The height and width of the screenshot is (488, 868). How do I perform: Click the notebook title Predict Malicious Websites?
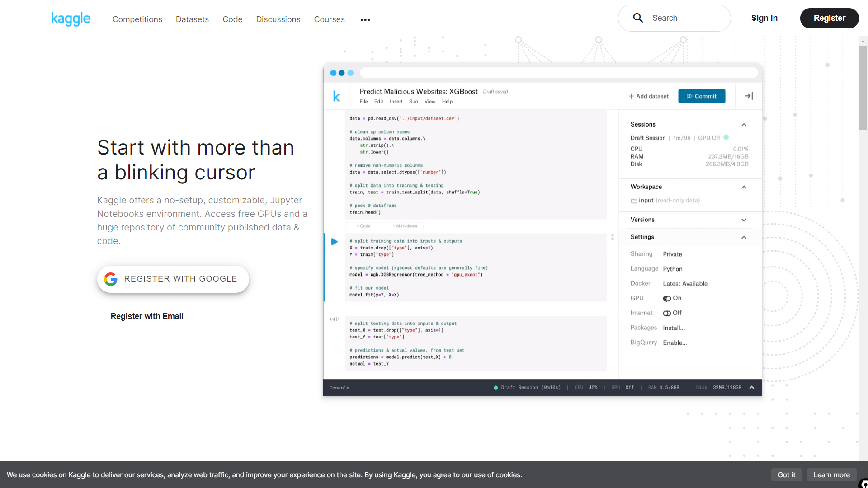[419, 92]
